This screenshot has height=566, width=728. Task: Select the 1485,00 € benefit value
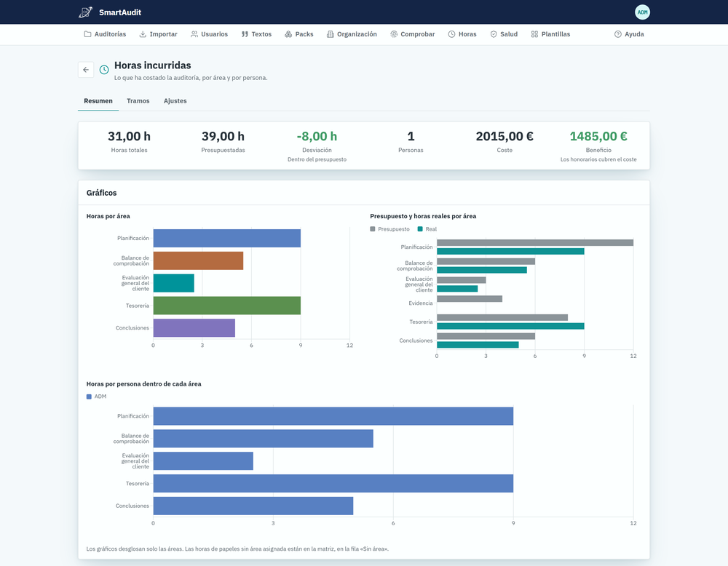point(598,136)
